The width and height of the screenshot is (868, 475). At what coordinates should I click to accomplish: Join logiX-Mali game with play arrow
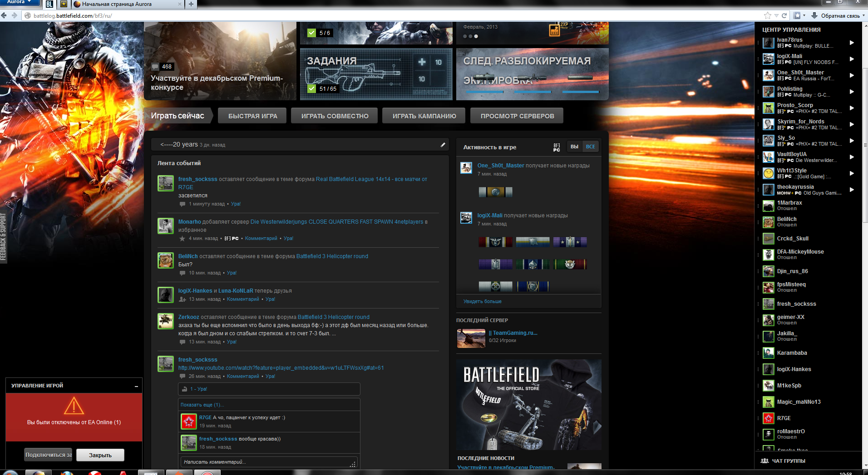point(852,59)
